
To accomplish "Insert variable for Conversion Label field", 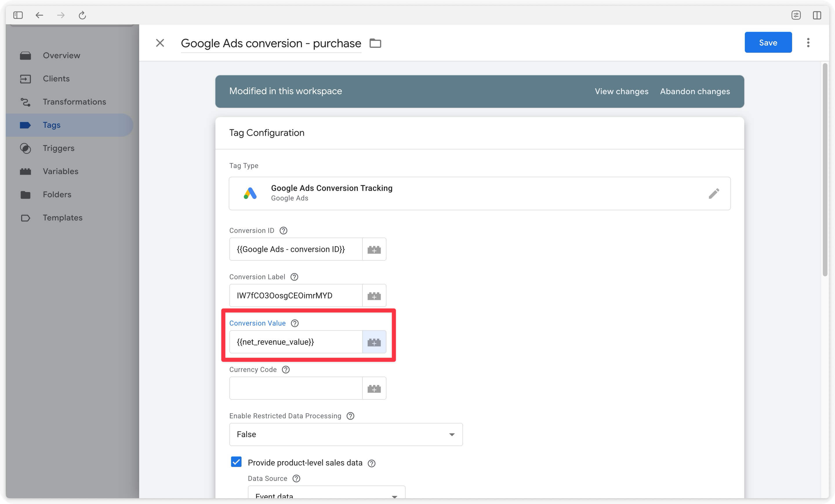I will pyautogui.click(x=374, y=296).
